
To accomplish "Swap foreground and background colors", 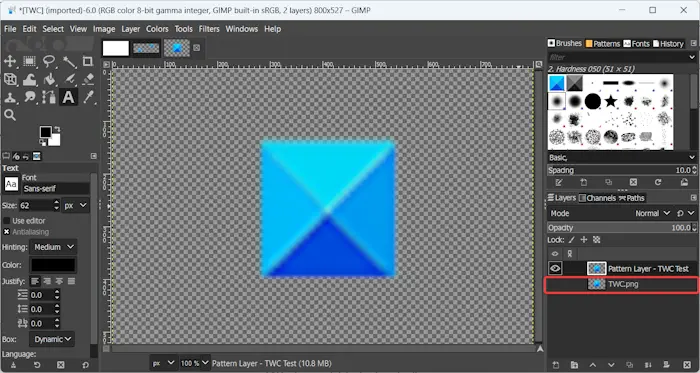I will pyautogui.click(x=57, y=129).
